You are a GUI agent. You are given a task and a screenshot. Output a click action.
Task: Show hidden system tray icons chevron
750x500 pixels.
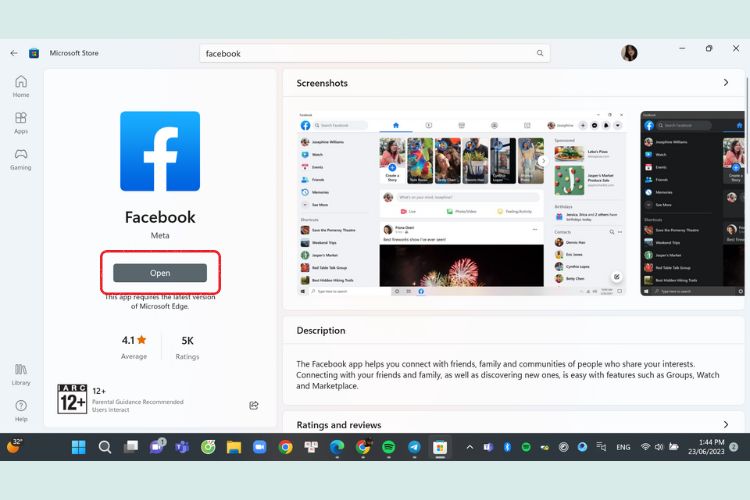[470, 447]
